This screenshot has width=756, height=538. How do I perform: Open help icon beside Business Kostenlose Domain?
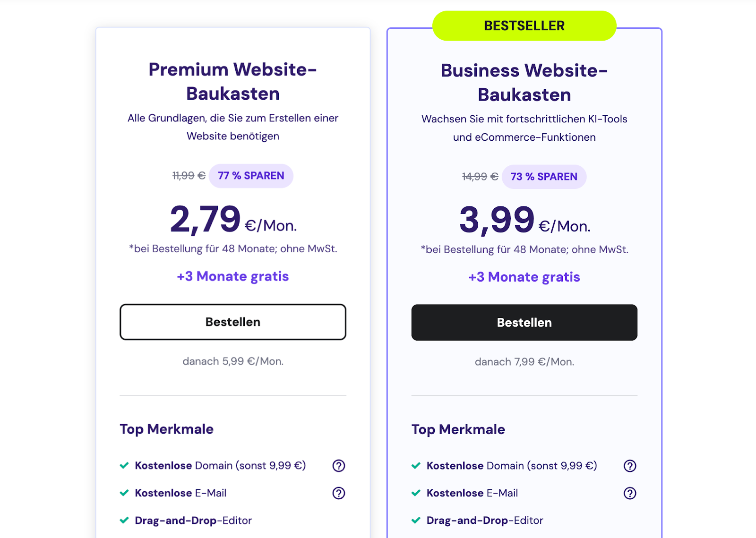point(629,466)
